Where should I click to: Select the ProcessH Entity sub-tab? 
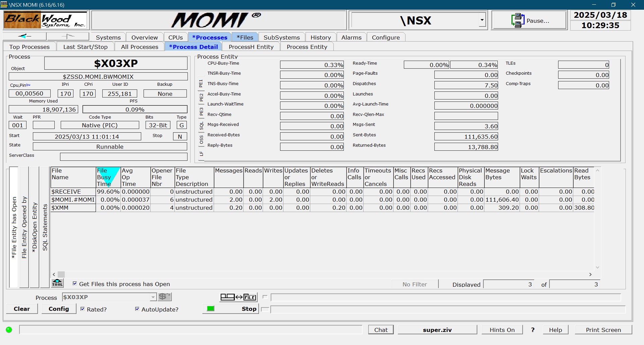tap(251, 47)
